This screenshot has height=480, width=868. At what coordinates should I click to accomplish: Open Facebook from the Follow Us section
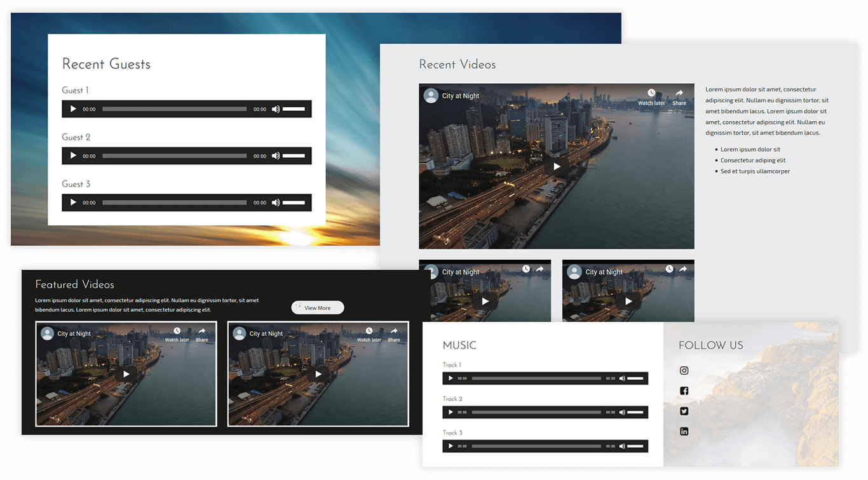point(684,390)
